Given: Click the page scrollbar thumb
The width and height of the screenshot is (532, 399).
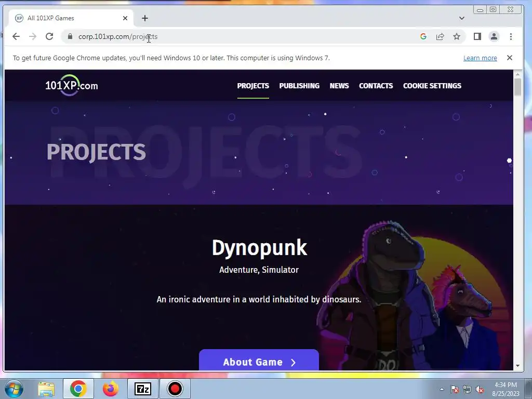Looking at the screenshot, I should [517, 87].
